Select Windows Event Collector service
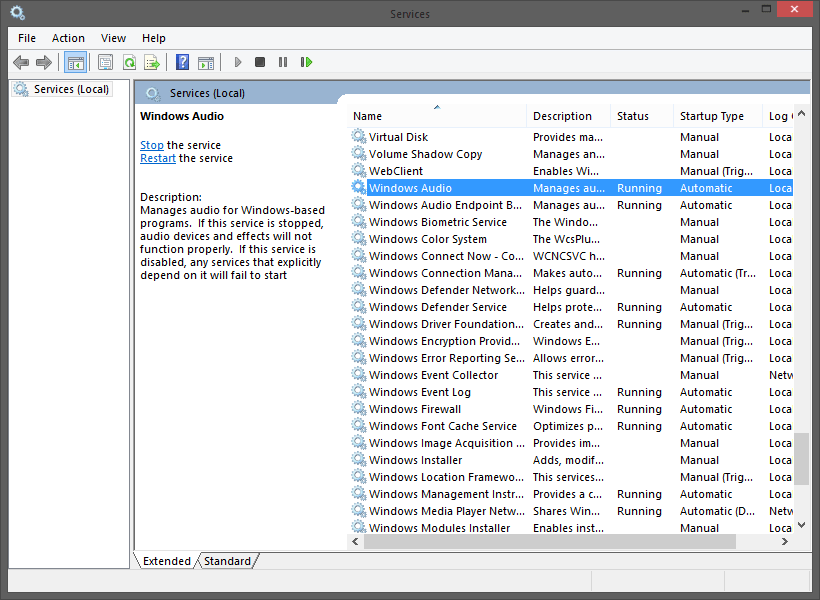 (571, 375)
